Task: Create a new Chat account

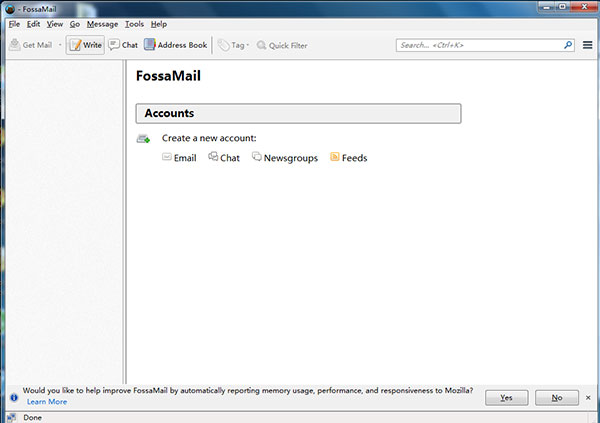Action: pyautogui.click(x=224, y=158)
